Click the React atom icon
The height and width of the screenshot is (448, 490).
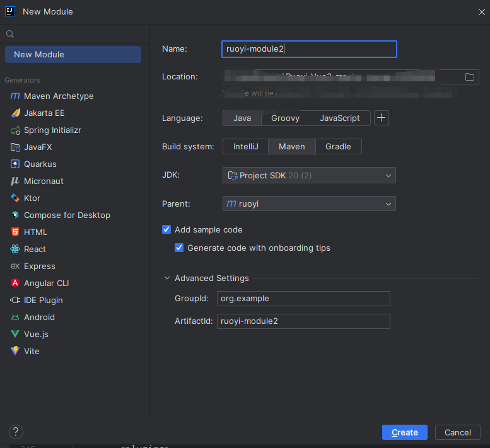coord(15,249)
